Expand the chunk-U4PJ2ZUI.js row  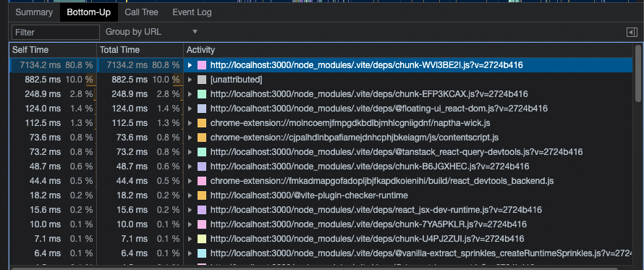click(190, 239)
